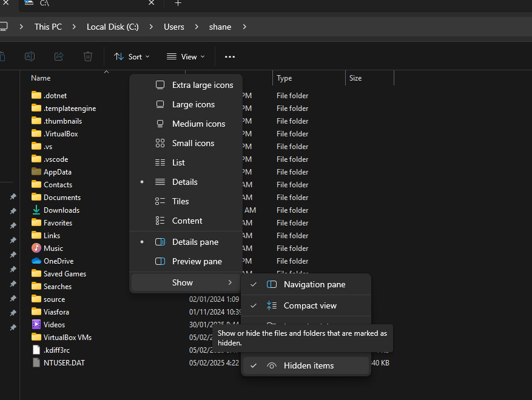This screenshot has height=400, width=532.
Task: Toggle the Compact view option
Action: (x=306, y=306)
